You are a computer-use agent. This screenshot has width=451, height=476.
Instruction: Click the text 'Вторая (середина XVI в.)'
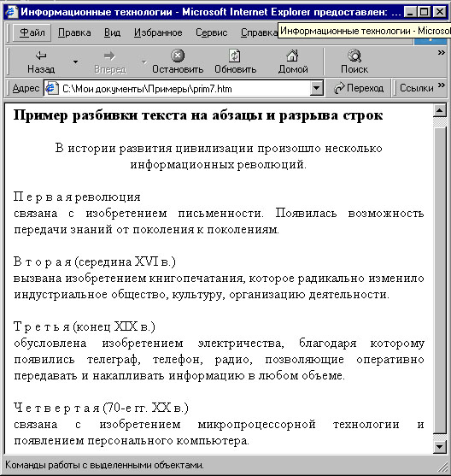(x=95, y=262)
